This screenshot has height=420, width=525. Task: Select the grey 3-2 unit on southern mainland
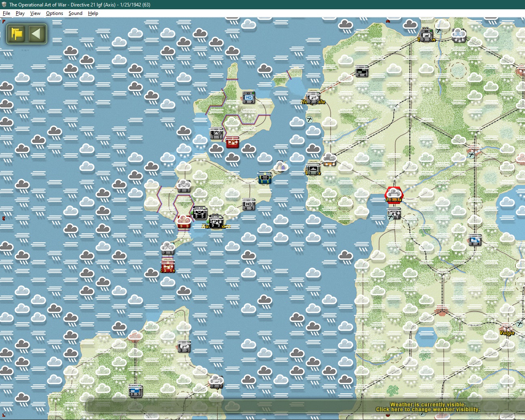click(184, 346)
